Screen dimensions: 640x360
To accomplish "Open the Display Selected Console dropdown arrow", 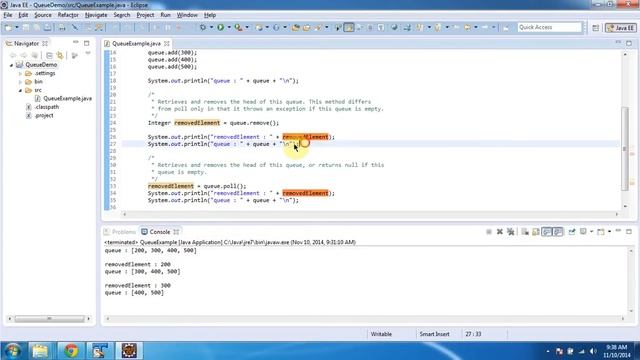I will pyautogui.click(x=591, y=231).
